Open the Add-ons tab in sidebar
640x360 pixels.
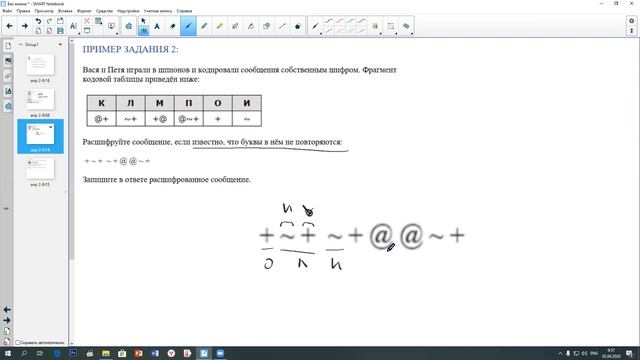click(8, 106)
